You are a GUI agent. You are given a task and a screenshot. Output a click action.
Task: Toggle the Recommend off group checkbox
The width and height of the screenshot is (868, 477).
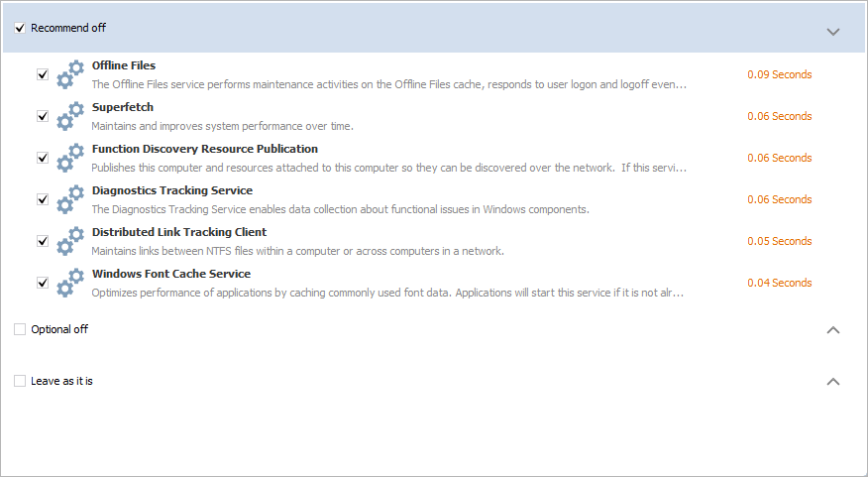tap(20, 28)
